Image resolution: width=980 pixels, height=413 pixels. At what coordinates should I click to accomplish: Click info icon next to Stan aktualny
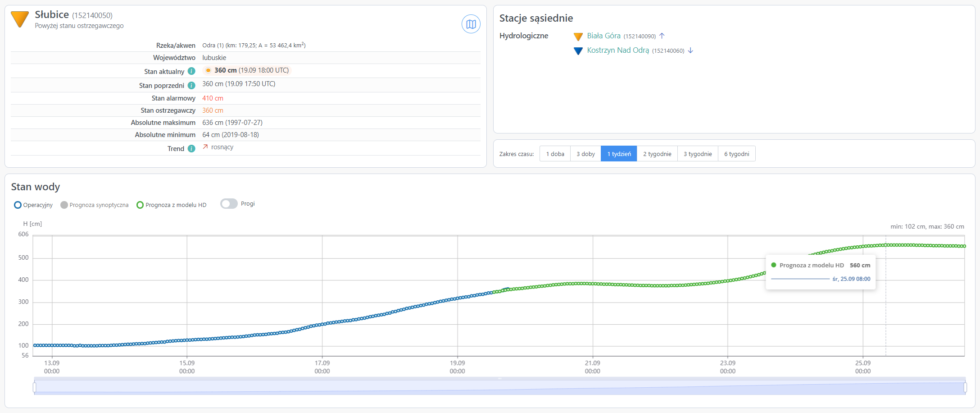(x=191, y=71)
